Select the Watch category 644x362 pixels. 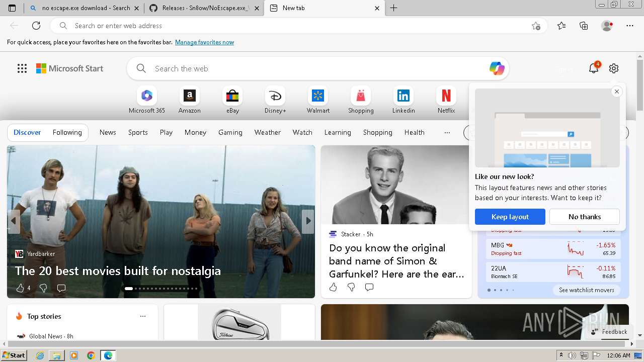click(x=302, y=132)
